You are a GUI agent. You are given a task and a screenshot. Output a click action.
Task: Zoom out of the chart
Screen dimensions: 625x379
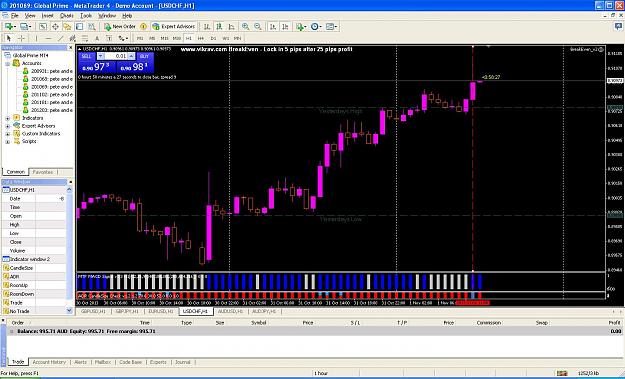258,26
